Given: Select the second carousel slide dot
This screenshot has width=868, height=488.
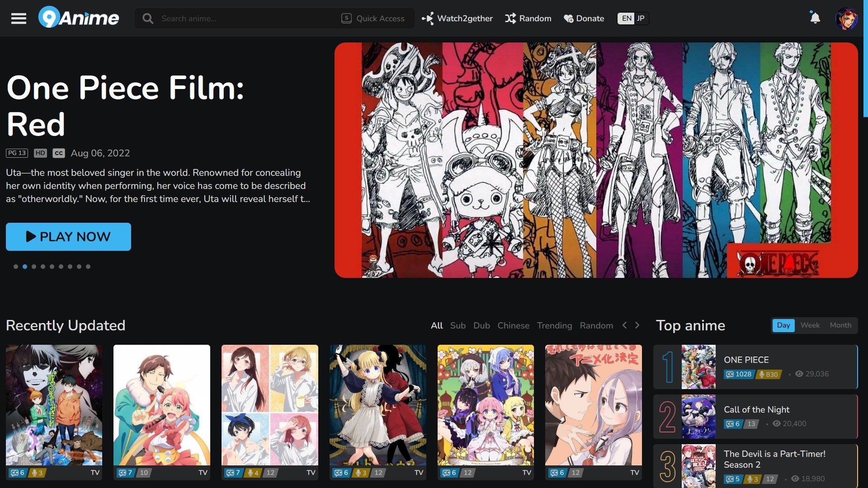Looking at the screenshot, I should tap(25, 267).
